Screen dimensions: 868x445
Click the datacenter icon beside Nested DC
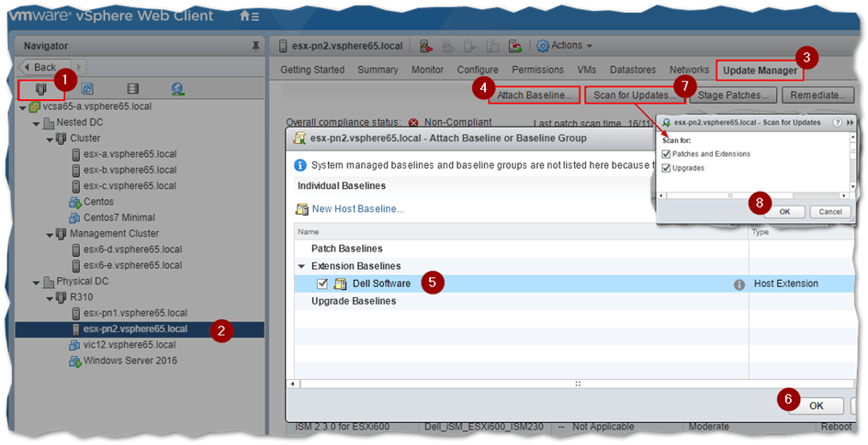click(x=49, y=123)
